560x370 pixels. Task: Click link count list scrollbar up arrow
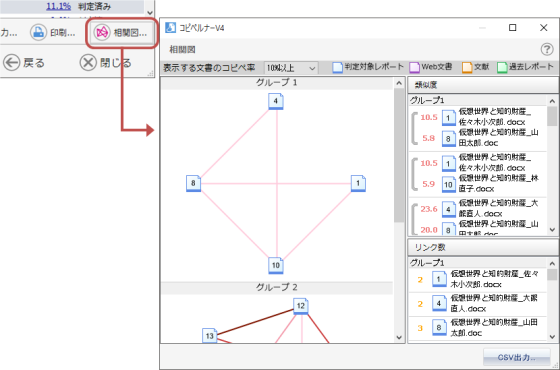pos(552,264)
